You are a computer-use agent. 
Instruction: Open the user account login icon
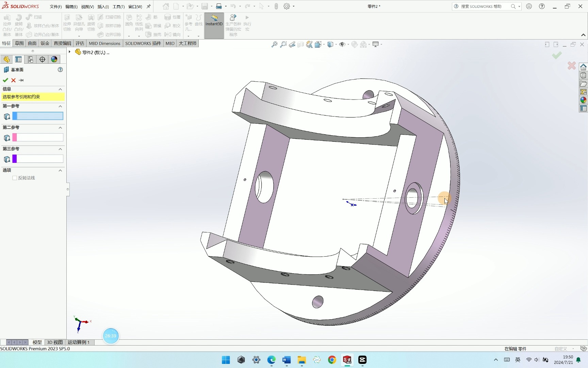[x=529, y=6]
